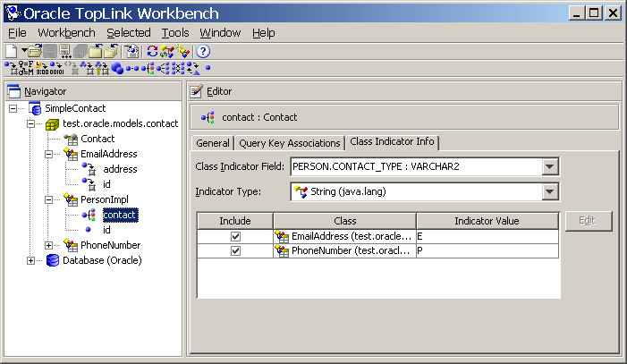Click the Indicator Value column header
This screenshot has width=627, height=364.
click(x=487, y=221)
